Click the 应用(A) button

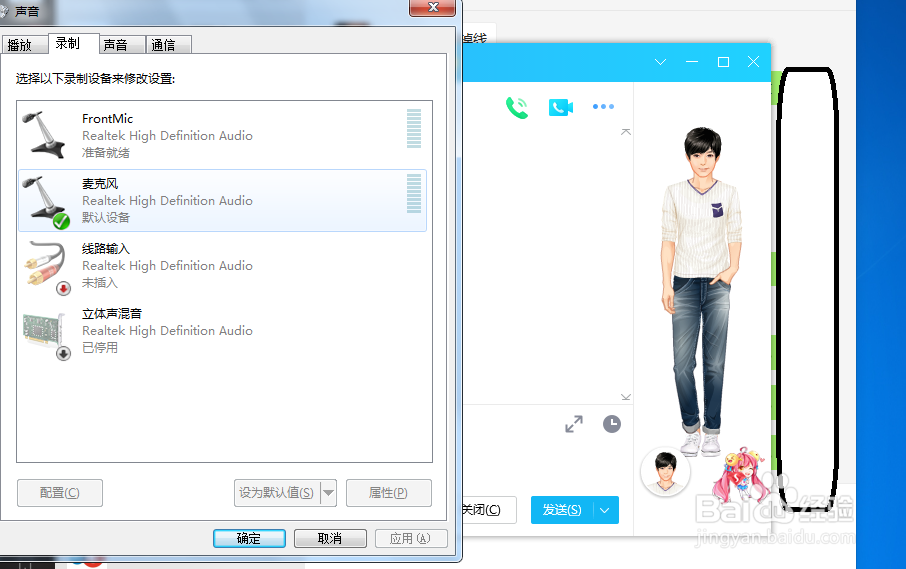(x=411, y=538)
